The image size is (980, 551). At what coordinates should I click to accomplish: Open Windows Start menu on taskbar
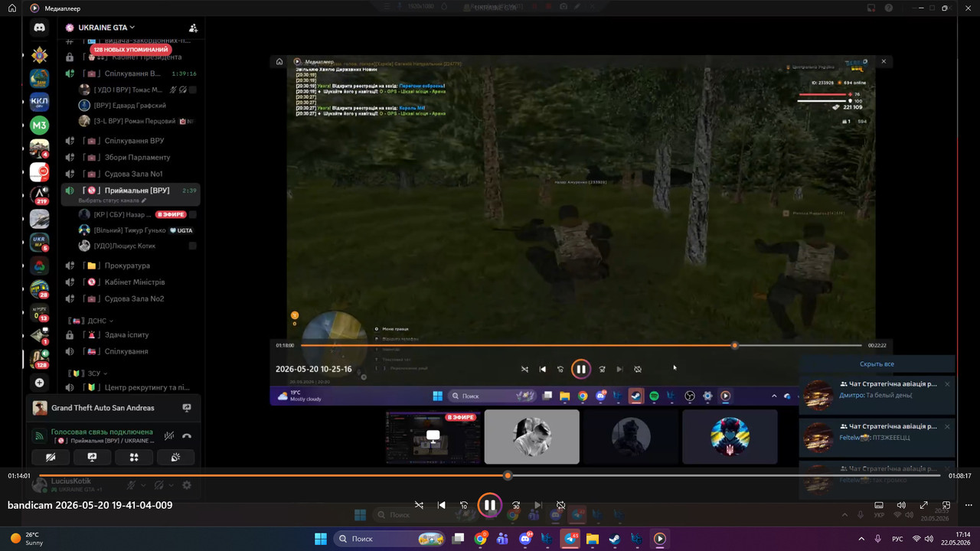pyautogui.click(x=321, y=539)
